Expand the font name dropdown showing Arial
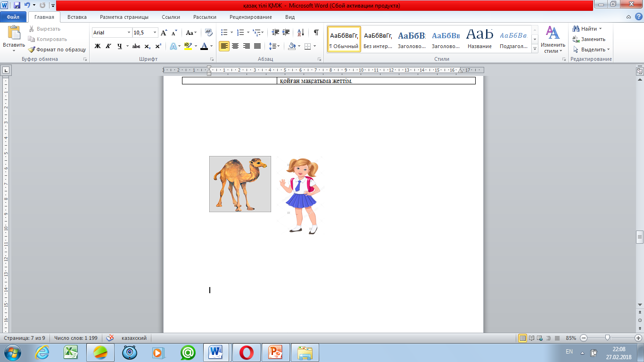The height and width of the screenshot is (362, 644). [x=129, y=33]
